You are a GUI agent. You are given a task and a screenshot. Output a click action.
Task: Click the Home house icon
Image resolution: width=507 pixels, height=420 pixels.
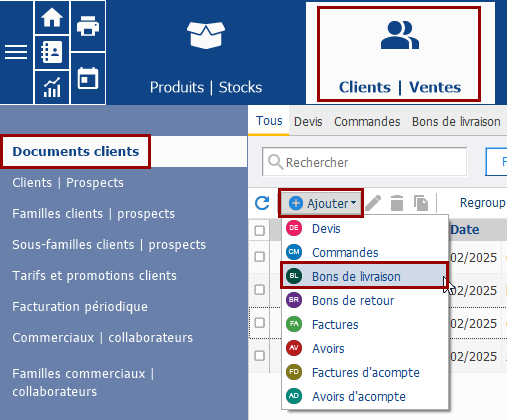pos(52,17)
